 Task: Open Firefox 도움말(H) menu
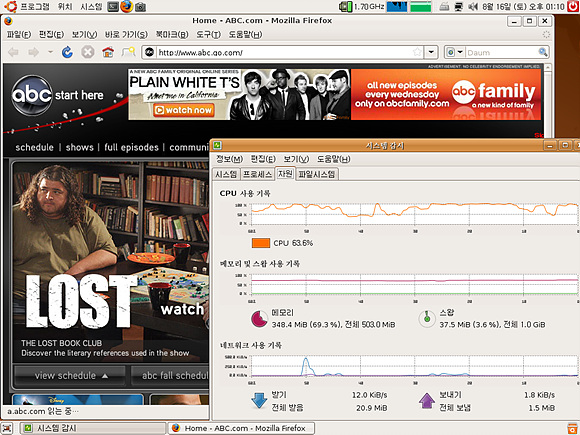click(x=245, y=34)
